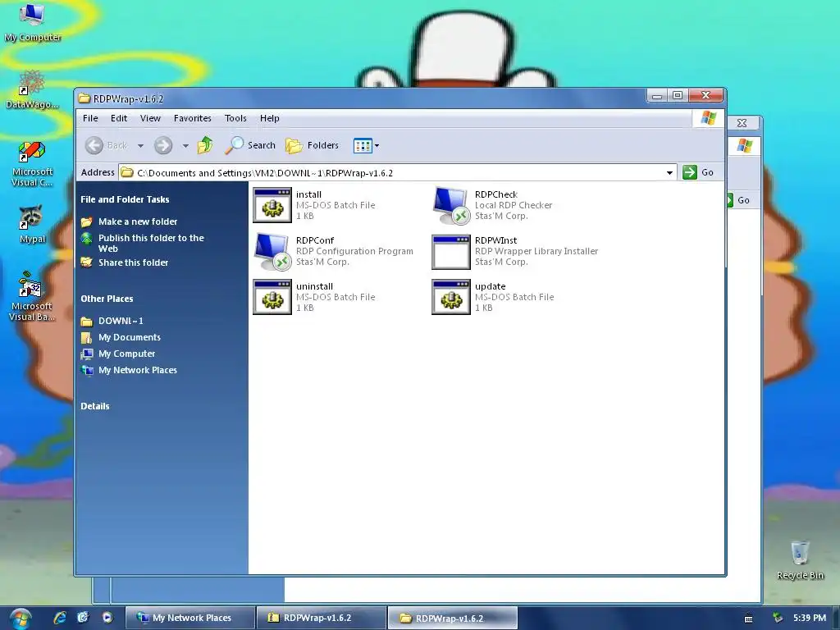Launch Internet Explorer from quick launch
Viewport: 840px width, 630px height.
[60, 618]
